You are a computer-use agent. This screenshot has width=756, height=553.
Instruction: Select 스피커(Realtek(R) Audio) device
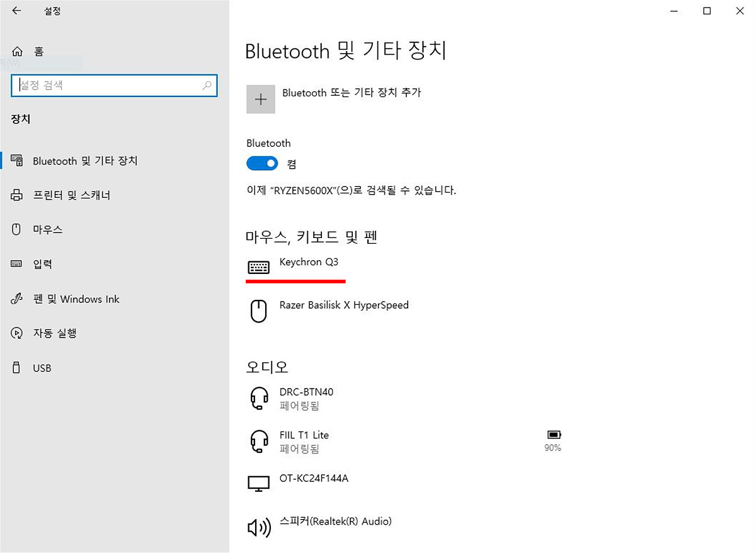tap(336, 522)
